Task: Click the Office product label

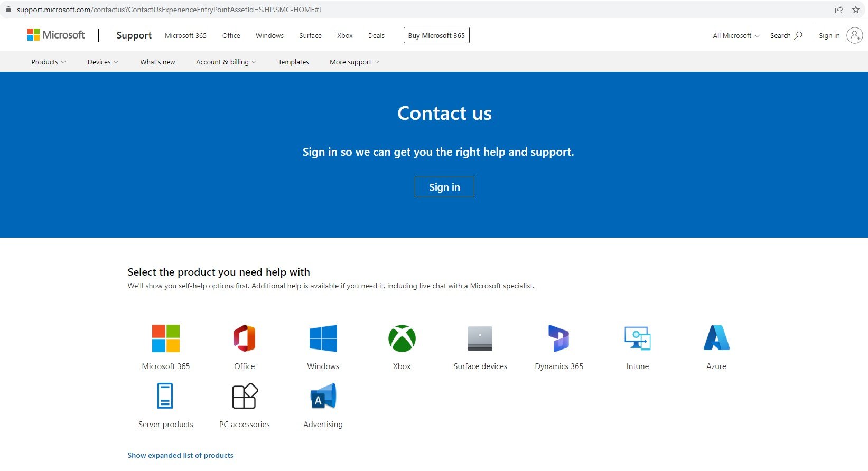Action: click(245, 366)
